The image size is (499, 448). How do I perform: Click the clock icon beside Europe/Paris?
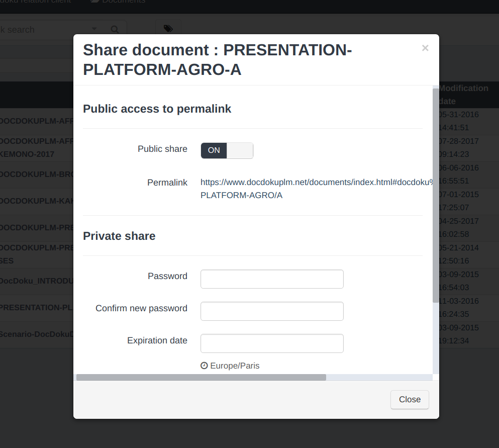pyautogui.click(x=204, y=366)
